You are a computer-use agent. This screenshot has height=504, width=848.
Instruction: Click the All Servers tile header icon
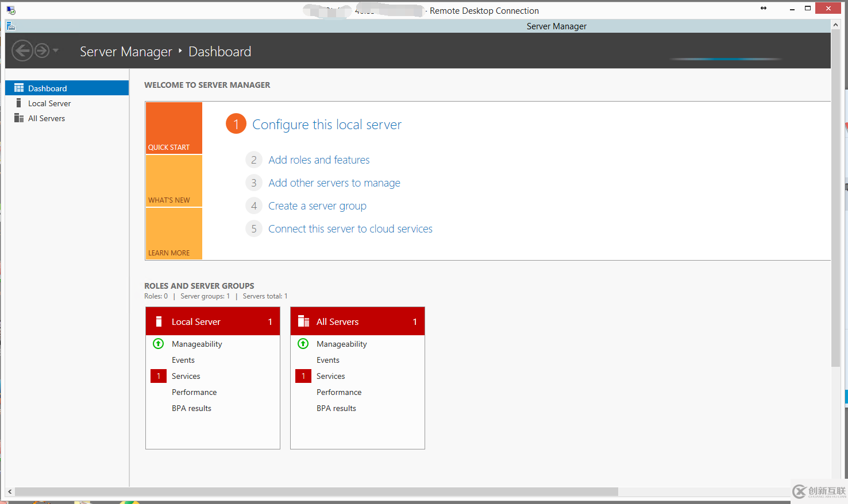click(303, 321)
